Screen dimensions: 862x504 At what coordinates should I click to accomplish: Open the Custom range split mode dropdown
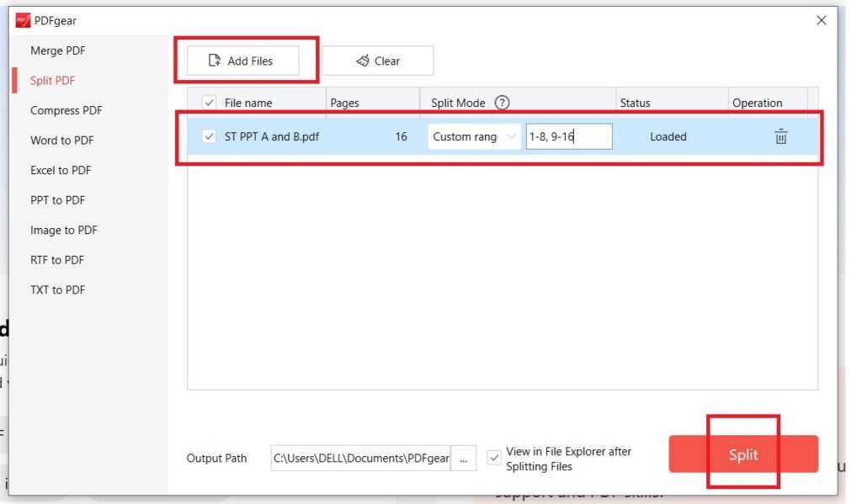tap(474, 136)
